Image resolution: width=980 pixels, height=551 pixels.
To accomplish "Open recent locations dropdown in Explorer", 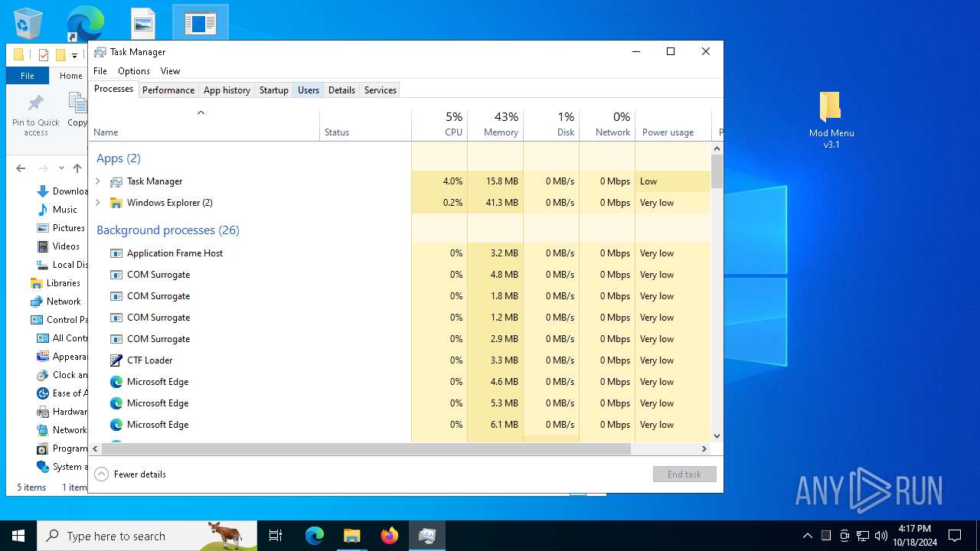I will (x=61, y=168).
